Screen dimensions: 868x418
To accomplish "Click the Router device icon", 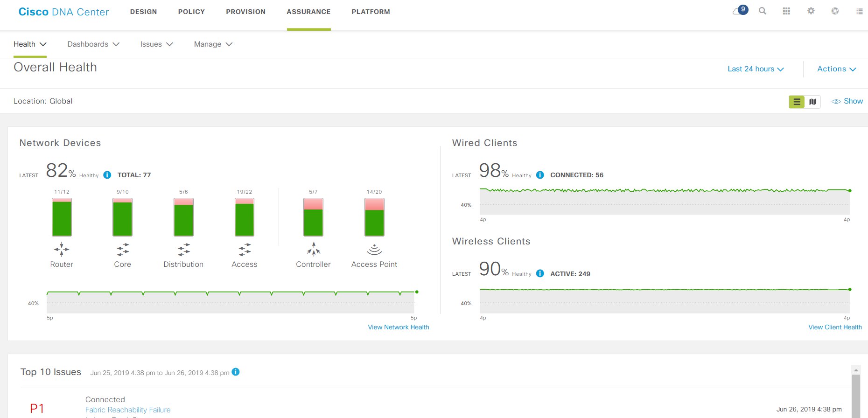I will click(62, 250).
